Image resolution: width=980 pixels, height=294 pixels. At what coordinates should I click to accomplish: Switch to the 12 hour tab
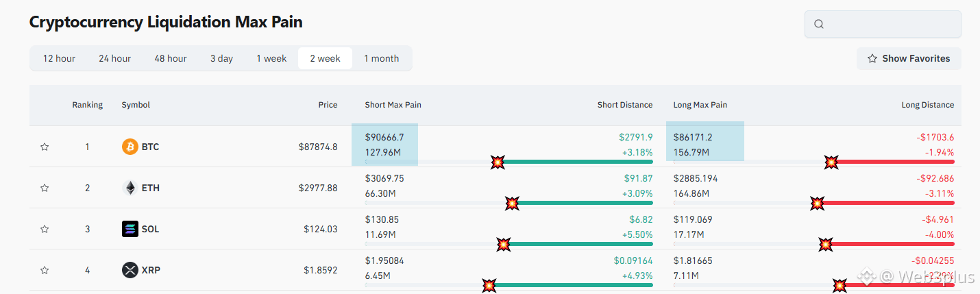click(59, 58)
